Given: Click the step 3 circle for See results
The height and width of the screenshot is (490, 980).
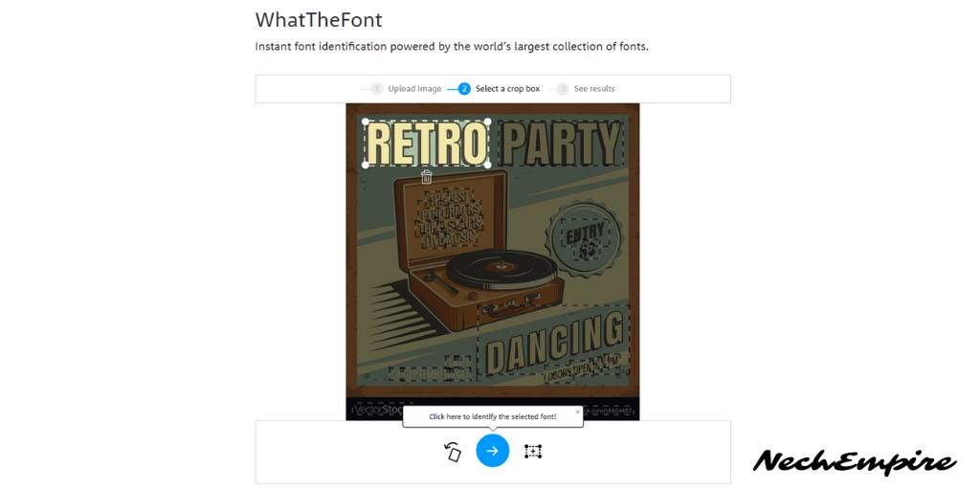Looking at the screenshot, I should pyautogui.click(x=563, y=89).
